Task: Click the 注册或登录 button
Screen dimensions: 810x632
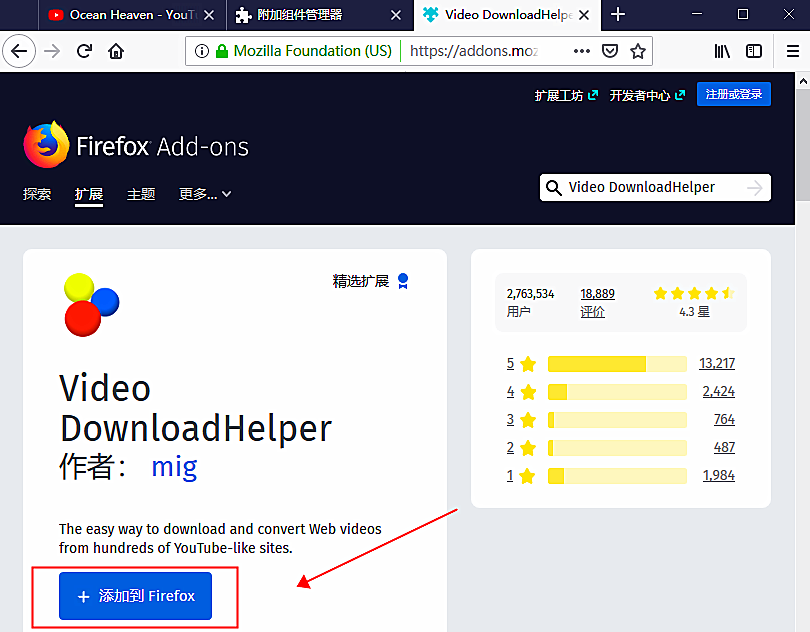Action: (x=734, y=94)
